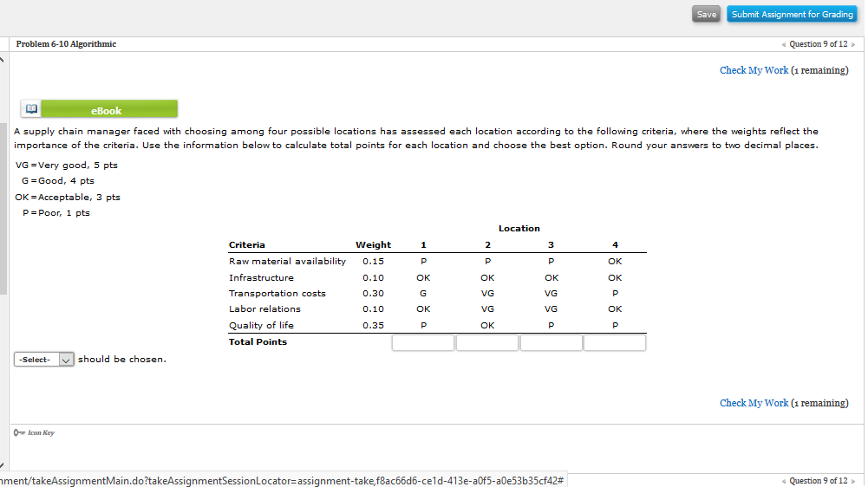This screenshot has height=487, width=868.
Task: Click Total Points field for Location 1
Action: click(423, 342)
